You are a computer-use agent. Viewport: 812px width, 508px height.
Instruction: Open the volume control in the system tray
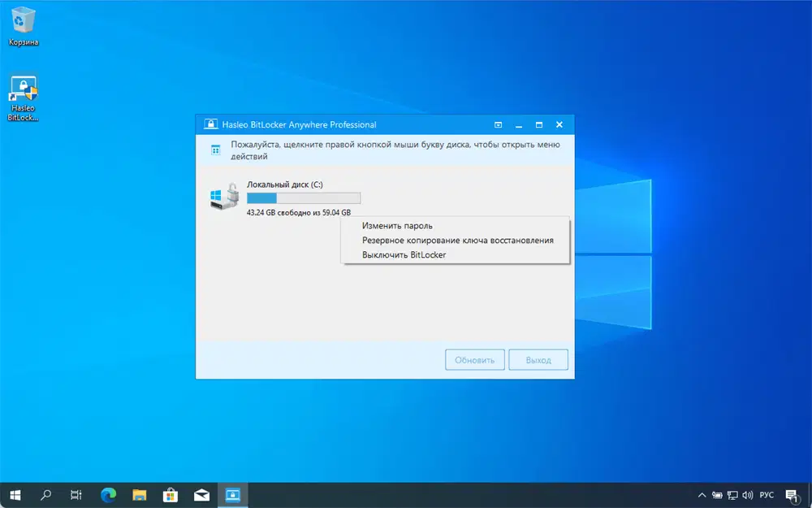click(x=747, y=495)
